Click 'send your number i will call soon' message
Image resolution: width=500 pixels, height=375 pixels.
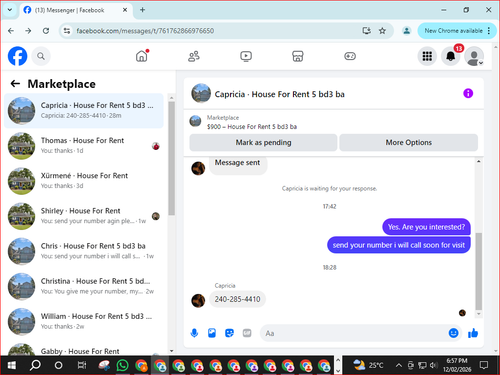click(x=399, y=245)
